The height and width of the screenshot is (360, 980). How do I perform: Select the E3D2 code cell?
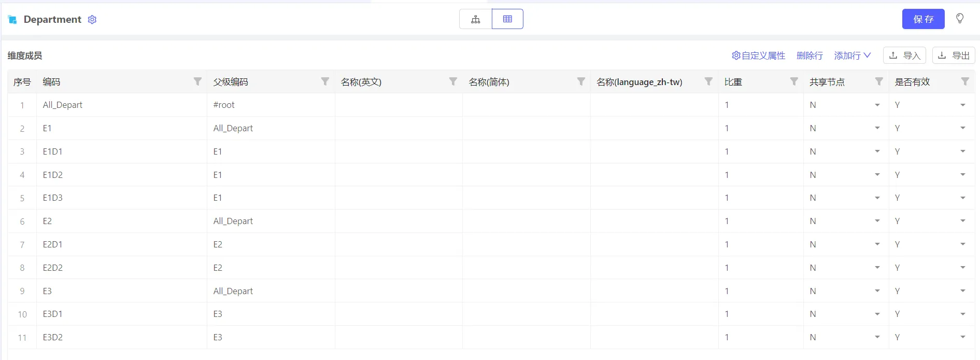click(122, 337)
